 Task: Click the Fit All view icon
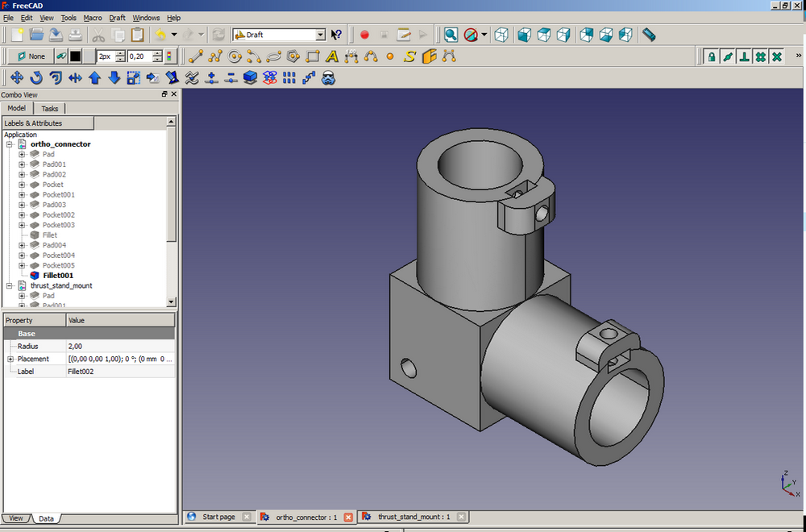point(451,35)
